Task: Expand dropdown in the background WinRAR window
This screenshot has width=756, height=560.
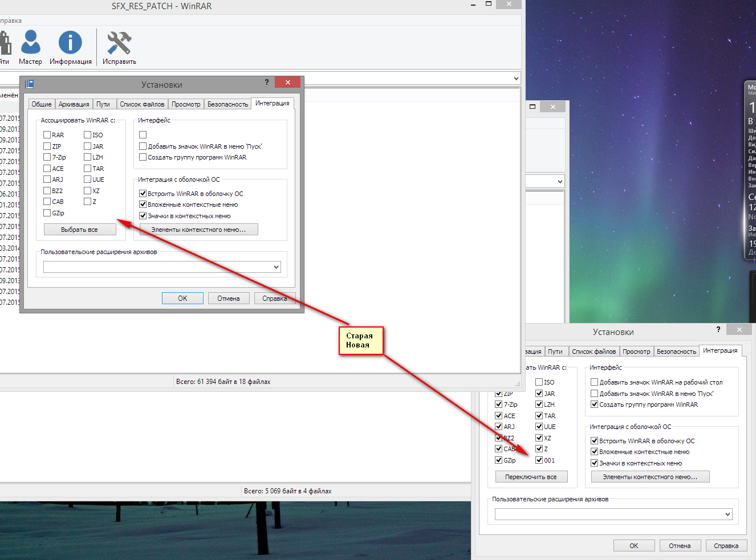Action: click(x=560, y=181)
